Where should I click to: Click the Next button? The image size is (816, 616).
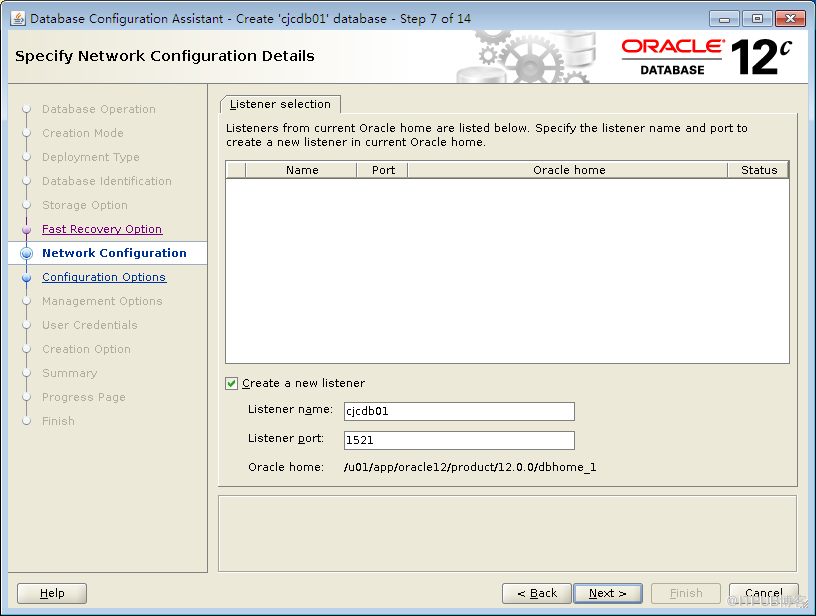click(x=607, y=593)
